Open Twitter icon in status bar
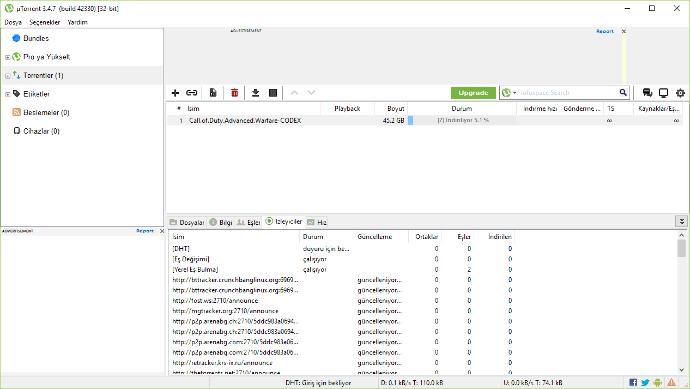The image size is (690, 389). 645,382
